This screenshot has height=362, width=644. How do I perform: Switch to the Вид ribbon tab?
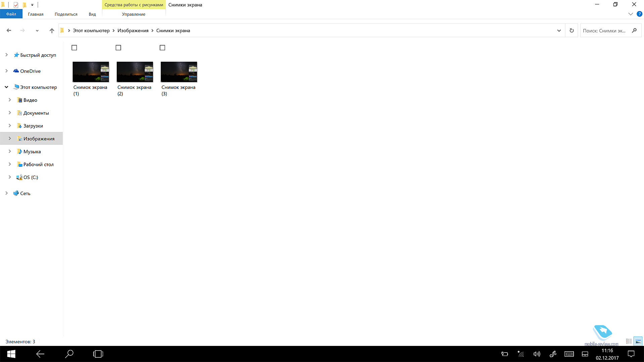[92, 14]
